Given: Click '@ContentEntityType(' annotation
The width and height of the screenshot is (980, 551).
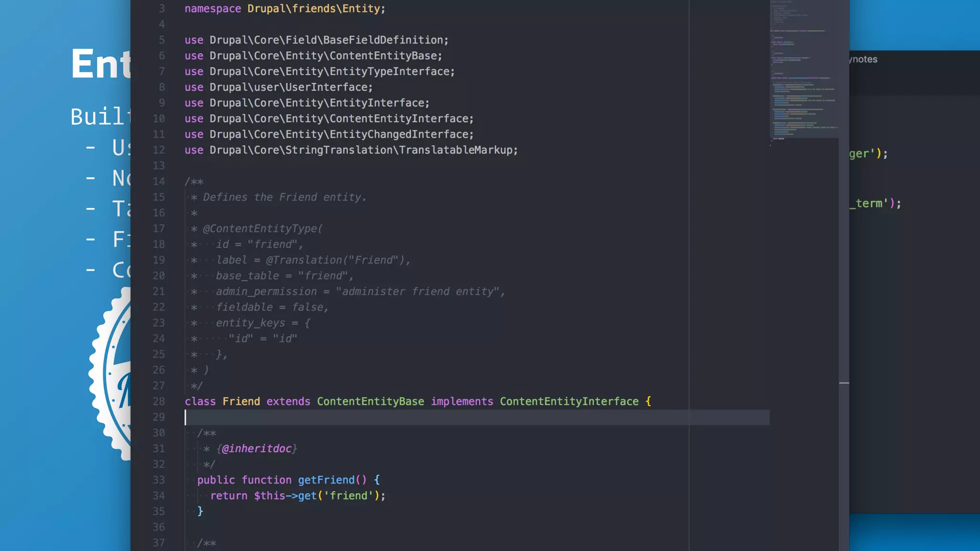Looking at the screenshot, I should coord(263,229).
